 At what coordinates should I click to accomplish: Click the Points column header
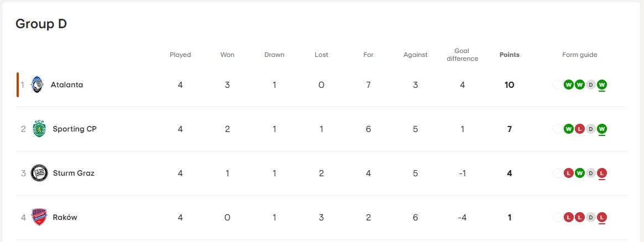pos(509,55)
